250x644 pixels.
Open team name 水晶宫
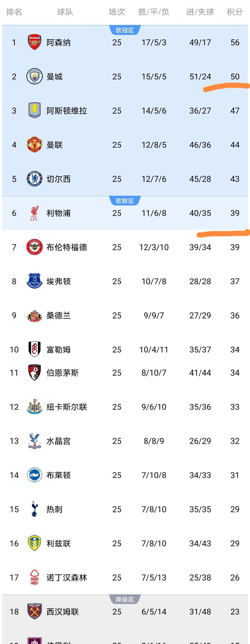(x=58, y=441)
